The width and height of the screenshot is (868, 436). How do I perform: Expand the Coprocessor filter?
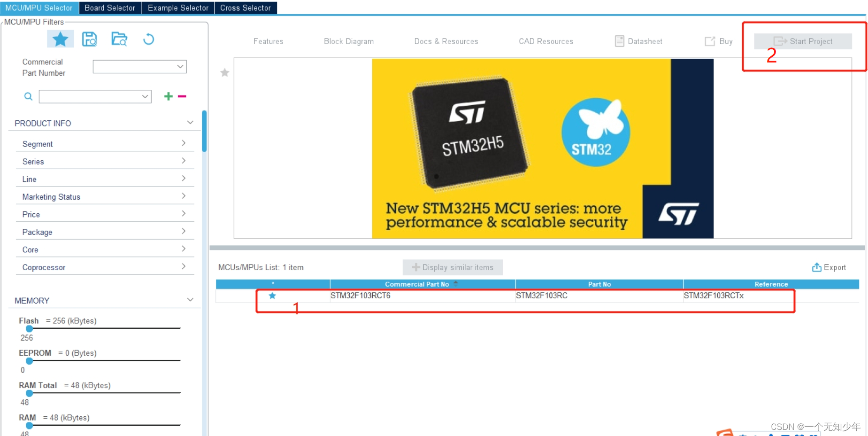tap(184, 266)
